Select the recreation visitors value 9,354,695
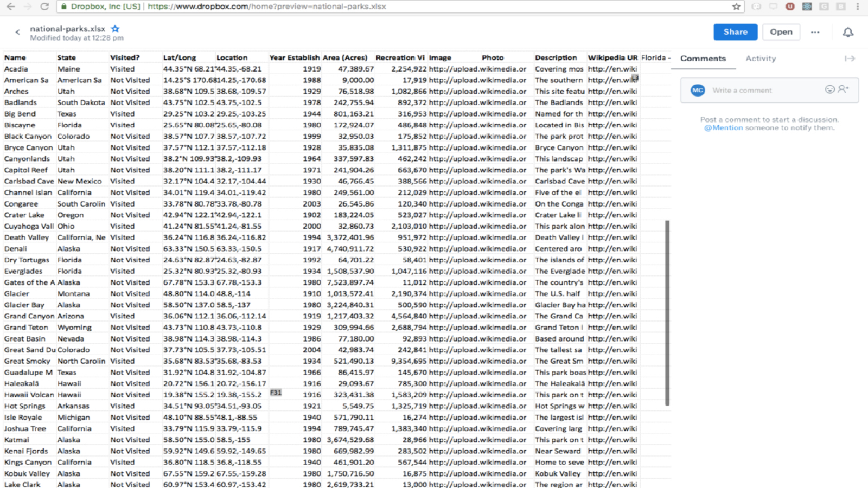Screen dimensions: 868x488 click(409, 361)
